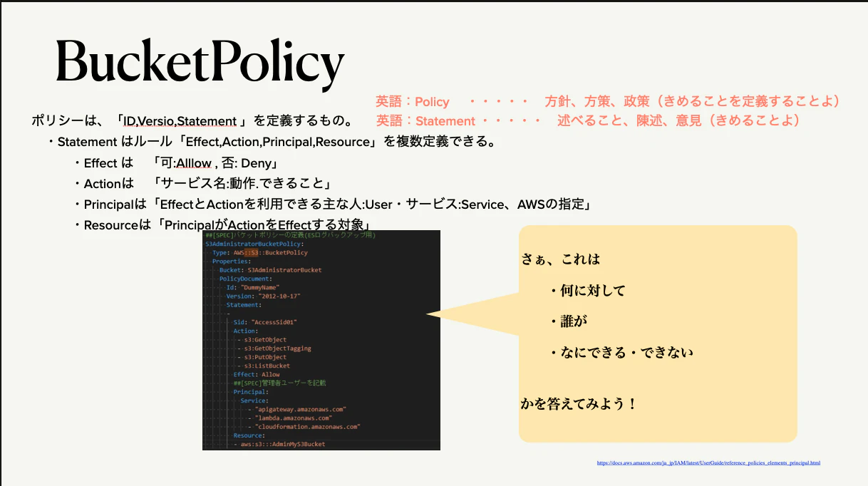The image size is (868, 486).
Task: Click 'Principal:' key inside the code image
Action: 251,392
